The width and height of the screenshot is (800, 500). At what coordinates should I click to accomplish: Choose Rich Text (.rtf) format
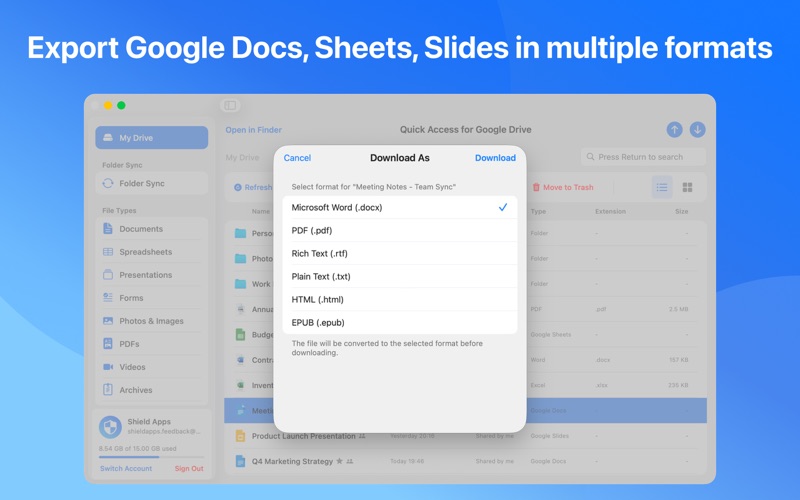pos(399,253)
